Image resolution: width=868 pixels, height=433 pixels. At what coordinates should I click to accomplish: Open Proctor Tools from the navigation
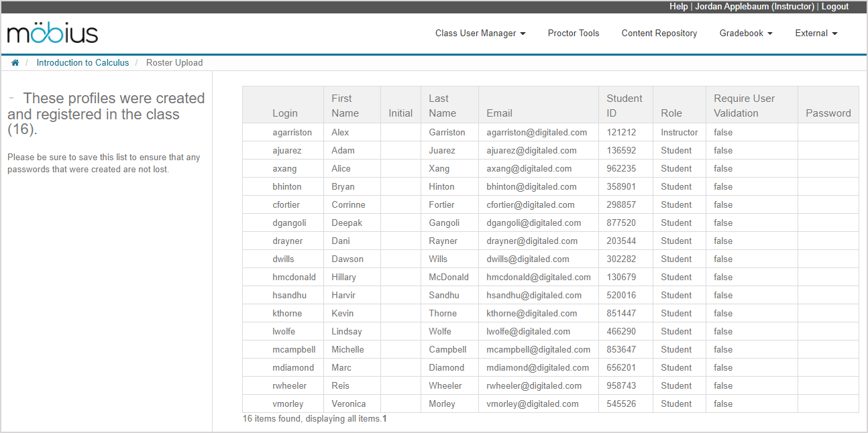[573, 34]
